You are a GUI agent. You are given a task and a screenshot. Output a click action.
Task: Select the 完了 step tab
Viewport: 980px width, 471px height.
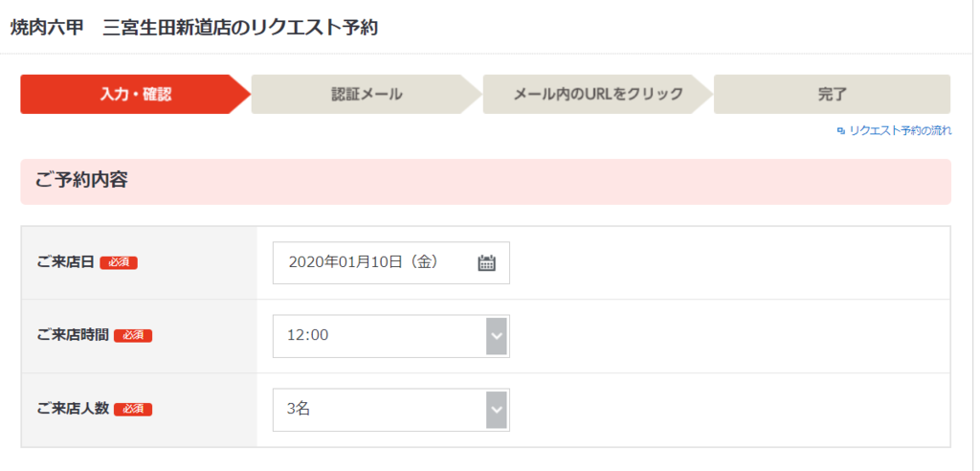(x=832, y=95)
